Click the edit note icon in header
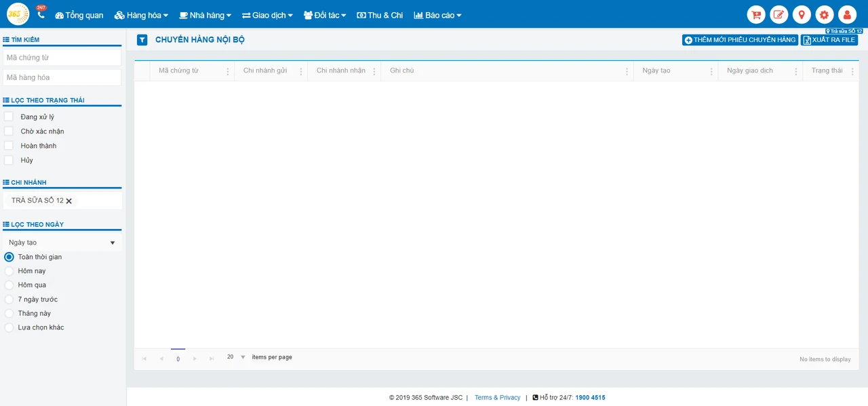The width and height of the screenshot is (868, 406). click(778, 14)
